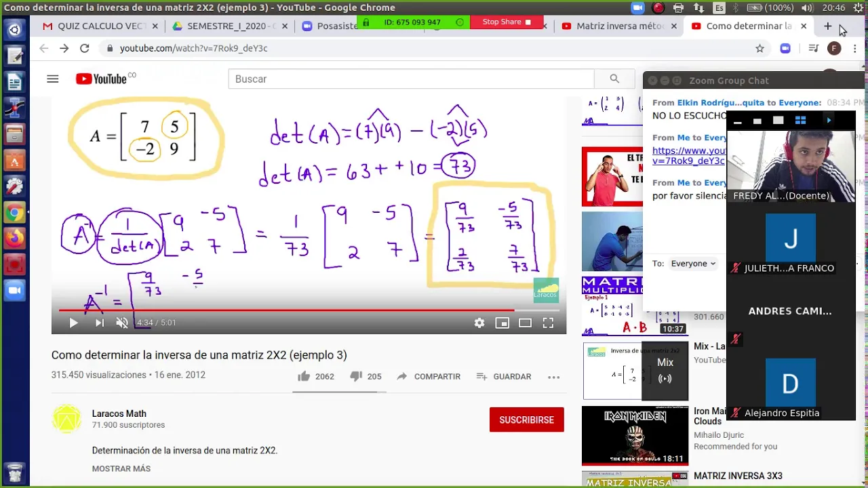
Task: Open the shared YouTube link in chat
Action: (689, 156)
